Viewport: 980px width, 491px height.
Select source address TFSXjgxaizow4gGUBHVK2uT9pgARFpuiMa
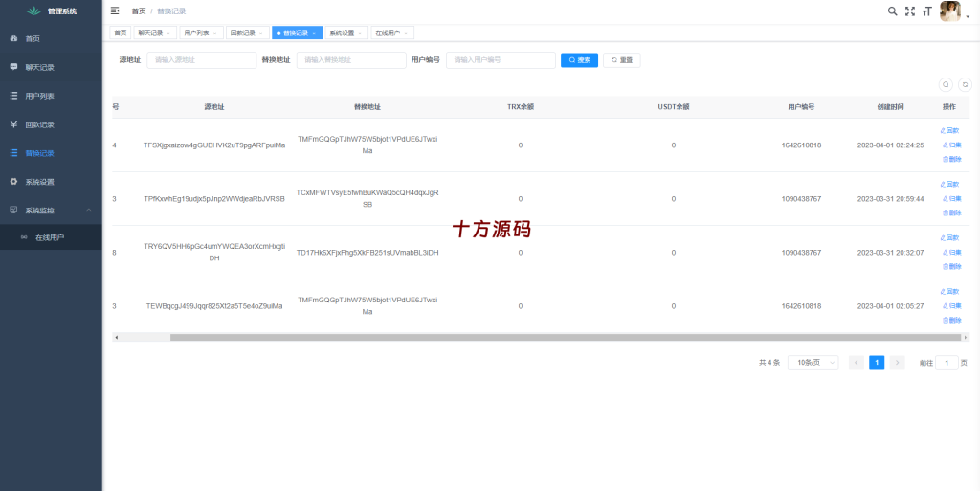coord(214,145)
